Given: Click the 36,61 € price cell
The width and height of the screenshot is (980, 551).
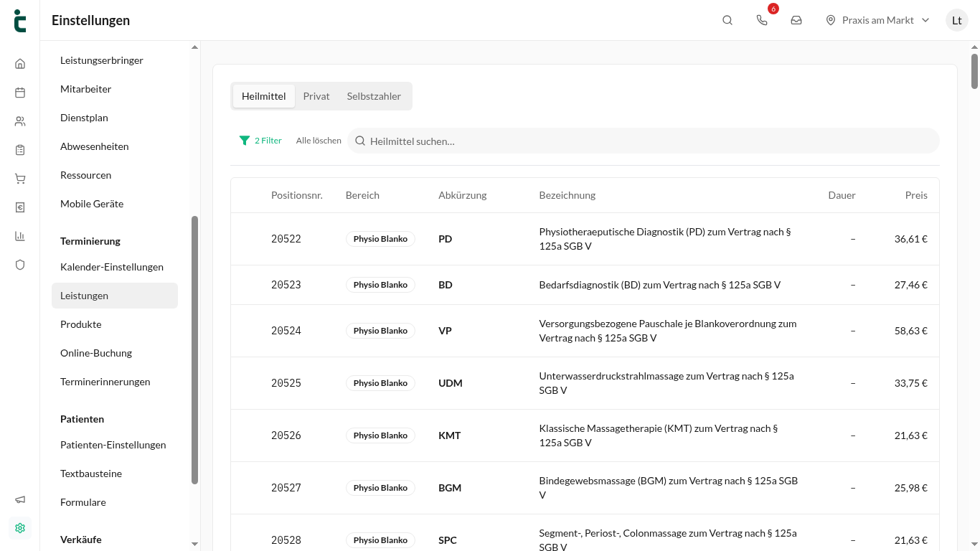Looking at the screenshot, I should pos(910,239).
